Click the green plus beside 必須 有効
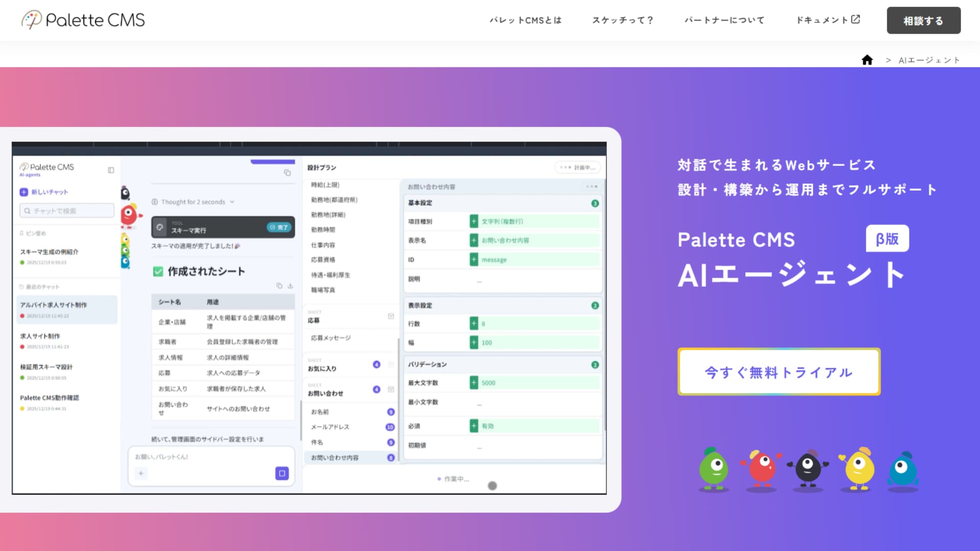The height and width of the screenshot is (551, 980). click(474, 425)
